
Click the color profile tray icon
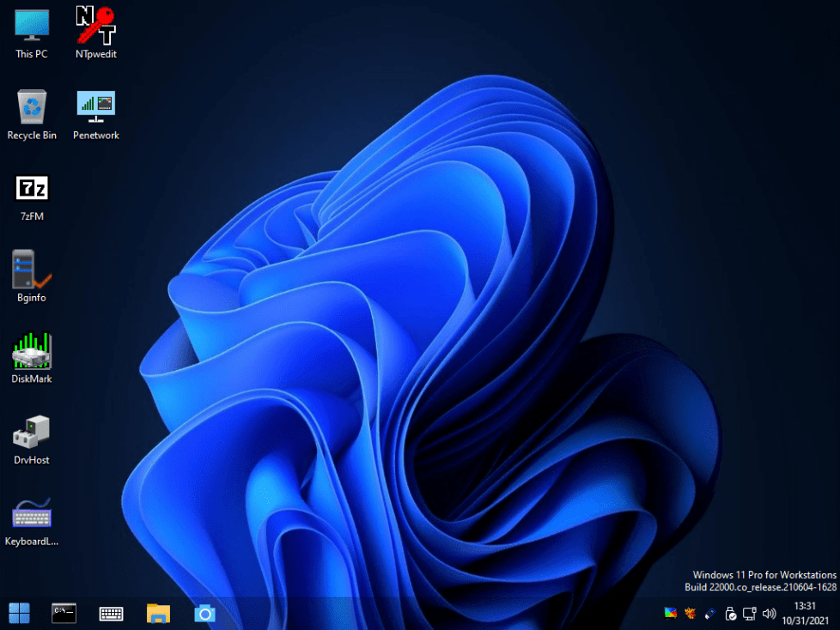coord(671,613)
